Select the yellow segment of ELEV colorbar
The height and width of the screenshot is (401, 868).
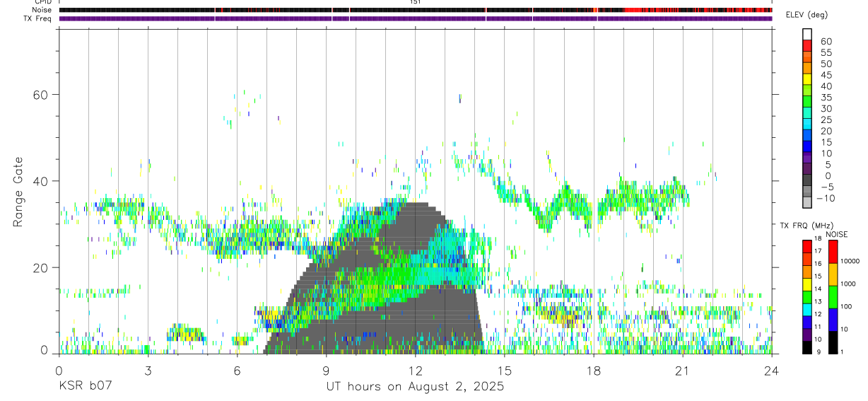(x=807, y=79)
